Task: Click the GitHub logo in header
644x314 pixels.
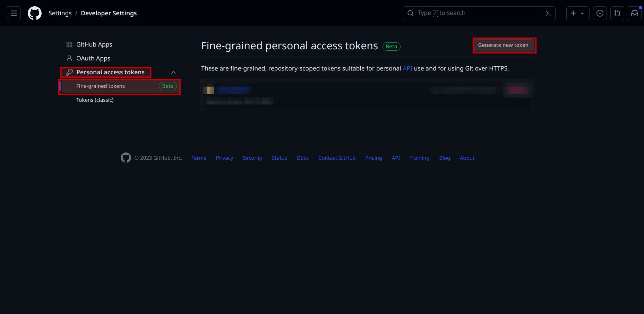Action: pyautogui.click(x=35, y=13)
